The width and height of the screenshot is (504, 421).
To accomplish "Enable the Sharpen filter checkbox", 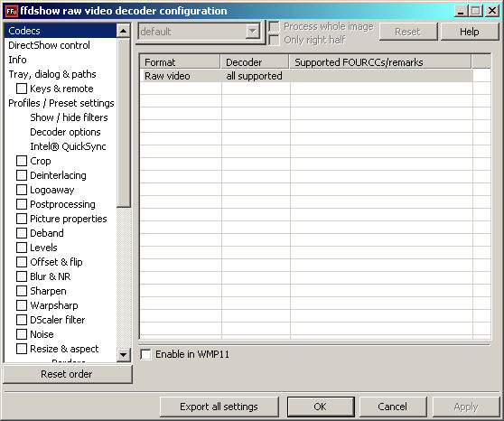I will pyautogui.click(x=22, y=291).
